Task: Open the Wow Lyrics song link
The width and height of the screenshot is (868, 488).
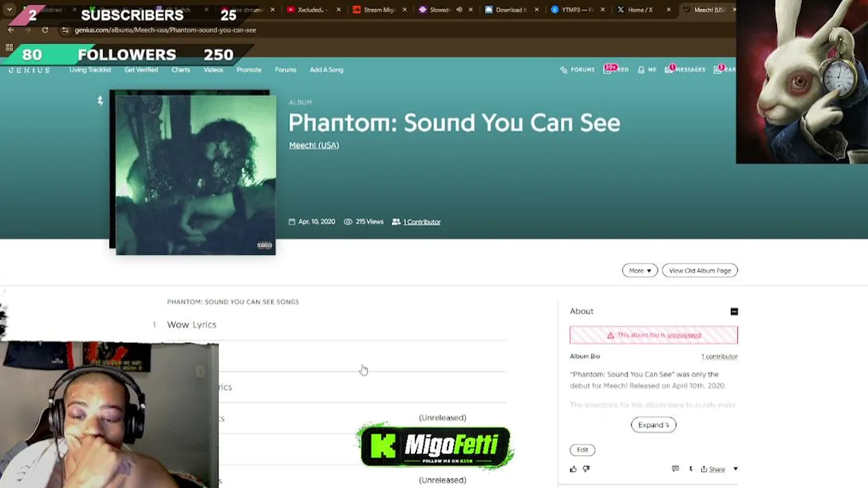Action: 192,325
